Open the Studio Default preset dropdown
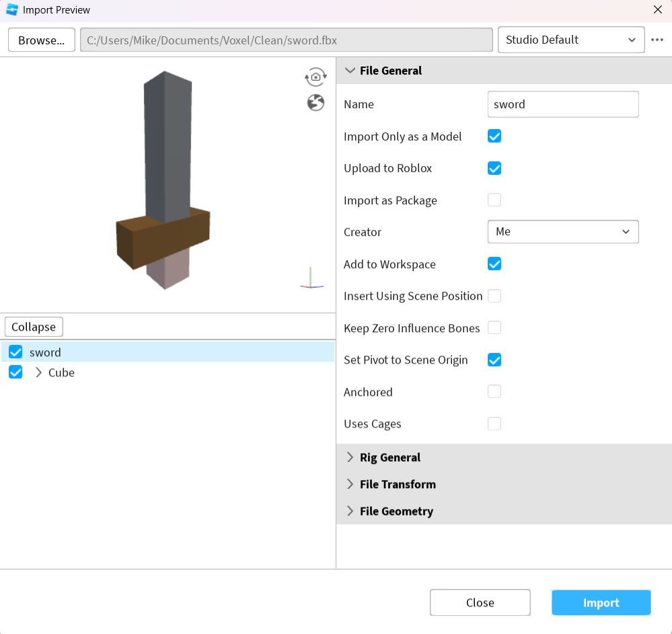This screenshot has height=634, width=672. [x=570, y=40]
